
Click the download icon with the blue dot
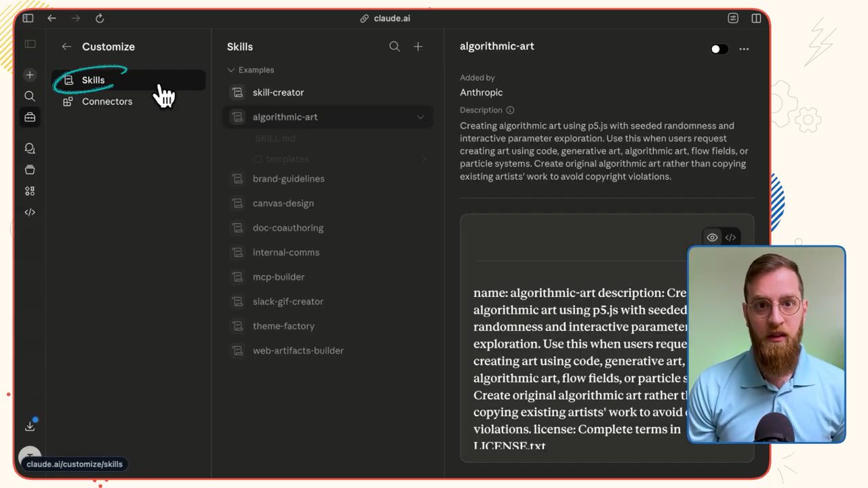click(30, 426)
